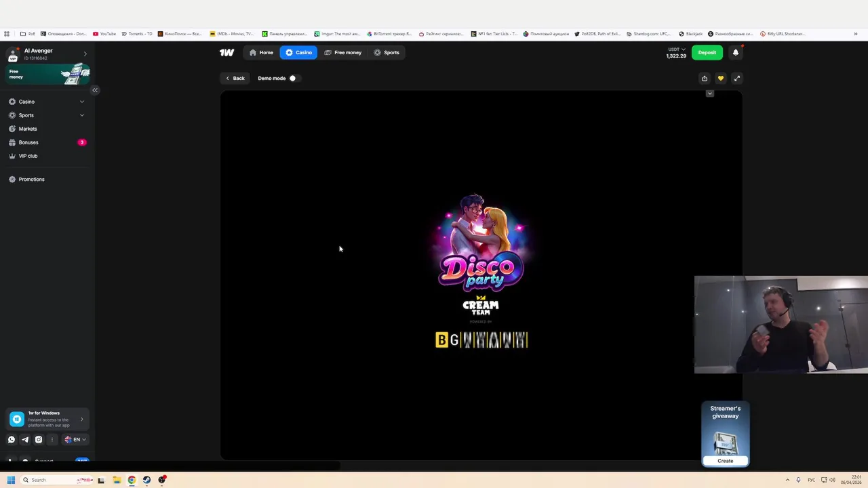The image size is (868, 488).
Task: Switch to the Sports tab in top navigation
Action: [387, 52]
